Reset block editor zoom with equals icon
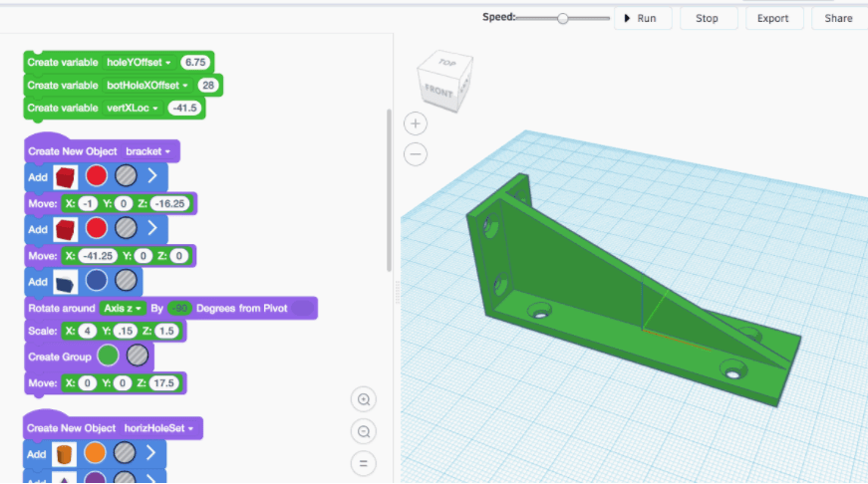This screenshot has width=868, height=484. click(x=364, y=463)
